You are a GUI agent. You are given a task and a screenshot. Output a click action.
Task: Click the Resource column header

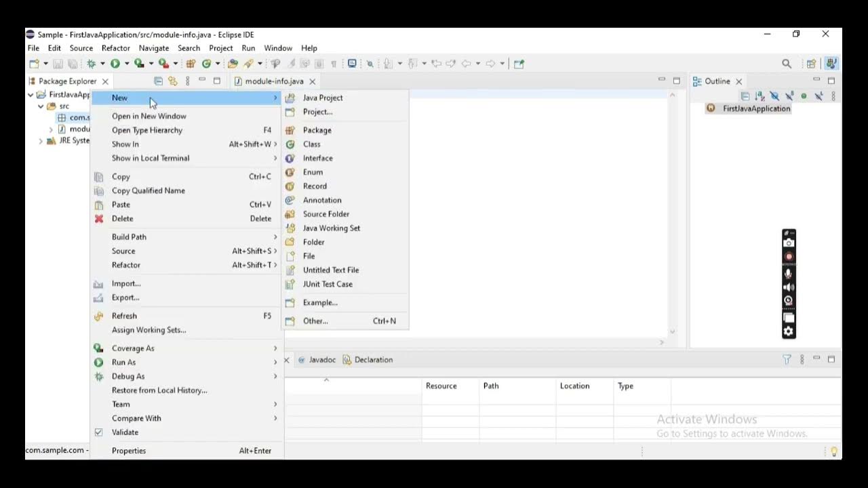click(x=450, y=386)
